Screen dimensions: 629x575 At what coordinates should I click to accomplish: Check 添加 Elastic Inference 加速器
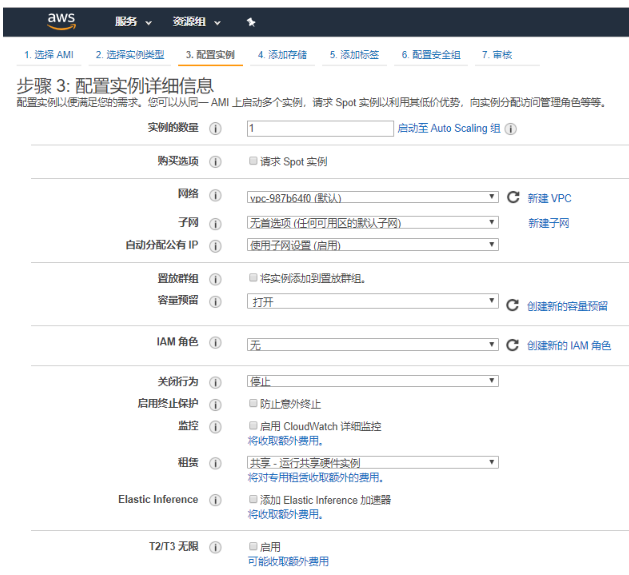click(253, 499)
